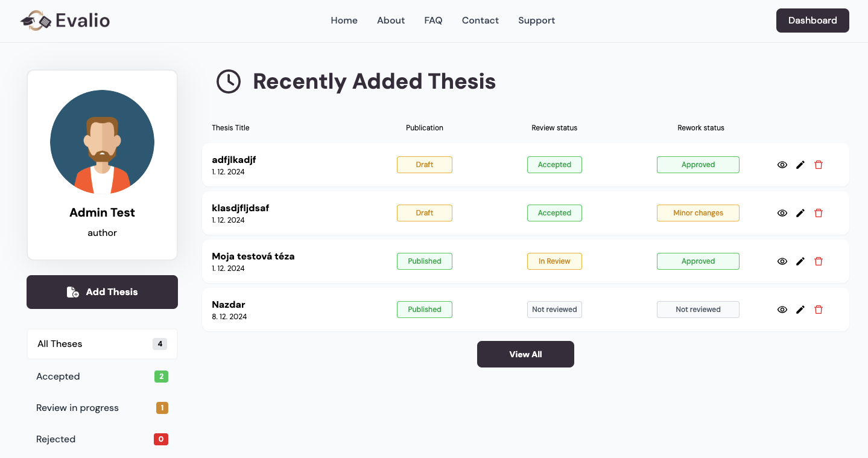Filter by Accepted theses

coord(102,377)
